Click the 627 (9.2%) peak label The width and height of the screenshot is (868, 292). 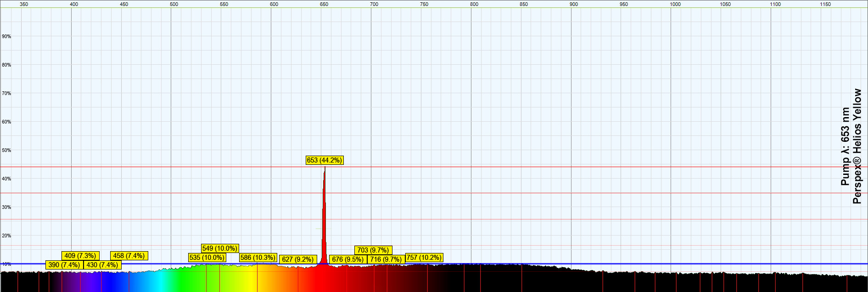pos(298,259)
